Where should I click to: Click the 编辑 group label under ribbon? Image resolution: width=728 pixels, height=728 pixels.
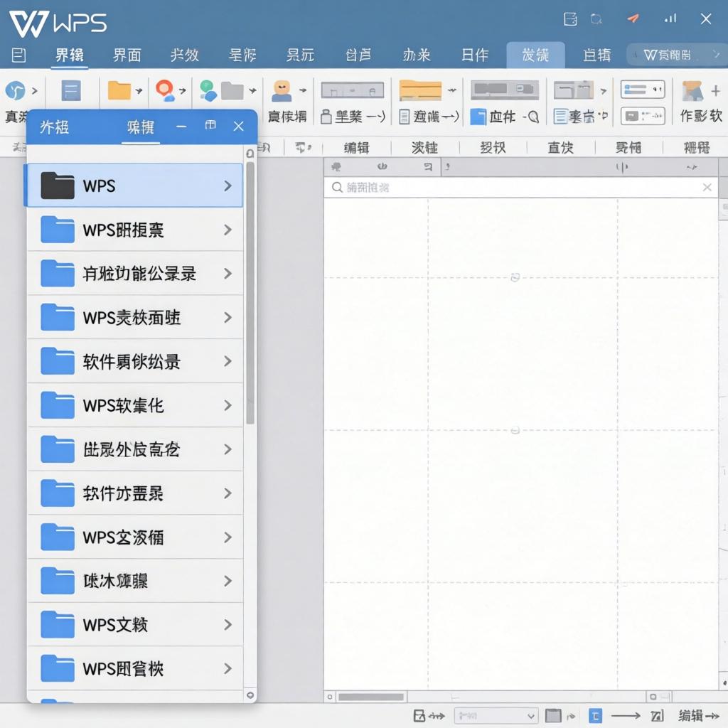click(x=357, y=148)
